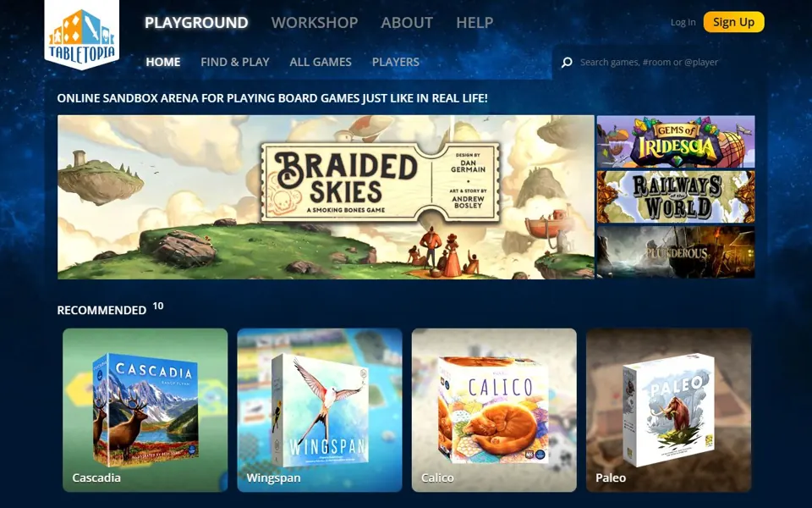Open the Plunderous game banner
The width and height of the screenshot is (812, 508).
pos(676,252)
